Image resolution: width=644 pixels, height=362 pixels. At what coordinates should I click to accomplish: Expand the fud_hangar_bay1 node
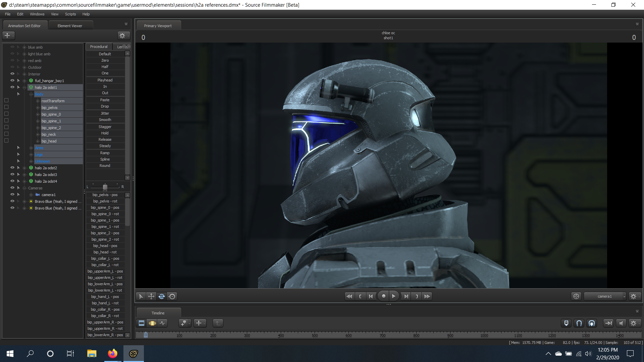(24, 81)
